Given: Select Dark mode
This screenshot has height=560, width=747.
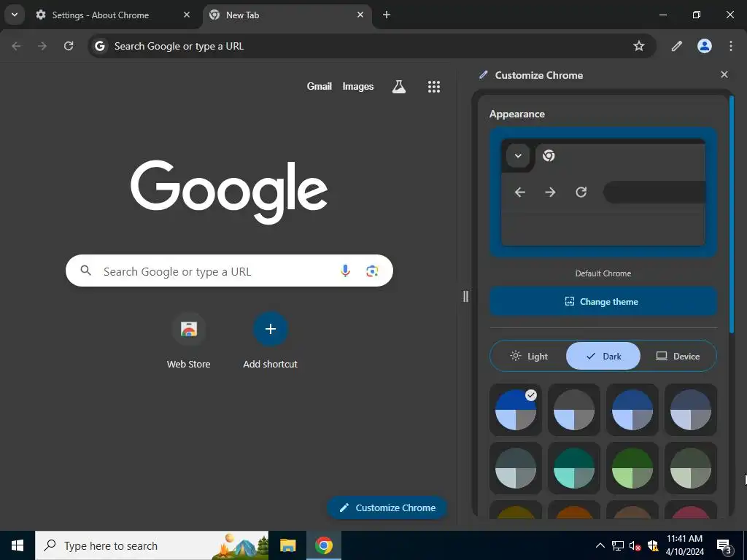Looking at the screenshot, I should tap(603, 356).
